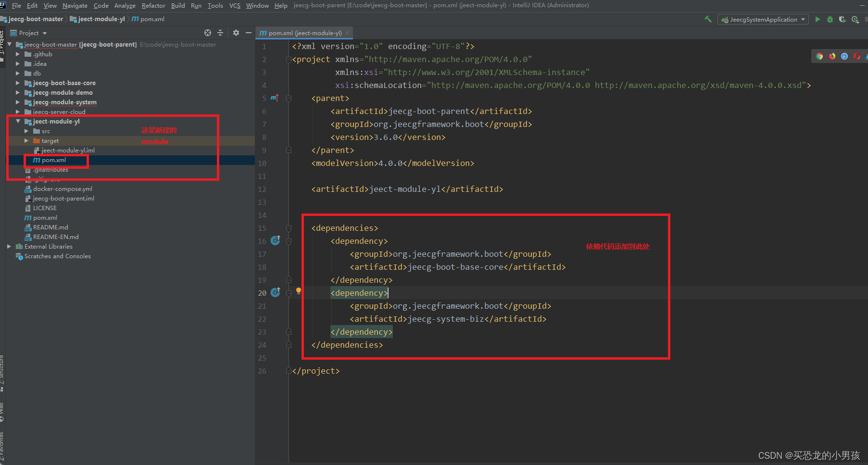This screenshot has height=465, width=868.
Task: Hide the Project tool window with minus icon
Action: point(248,33)
